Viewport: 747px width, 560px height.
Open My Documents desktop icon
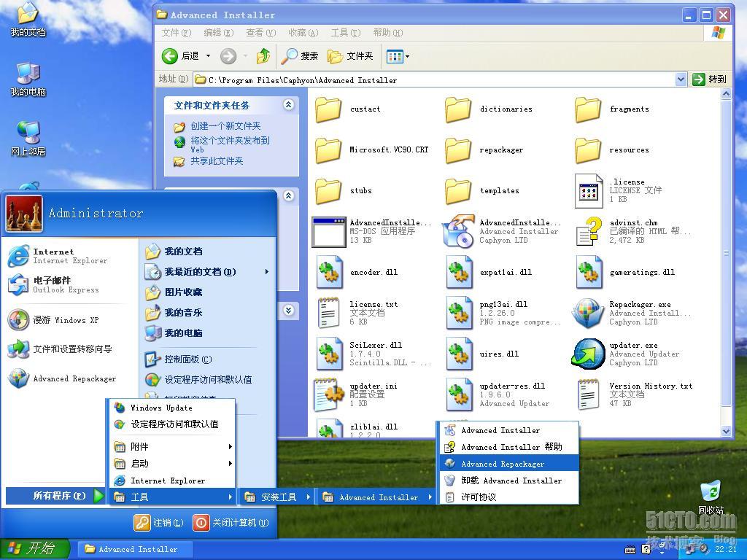pyautogui.click(x=28, y=19)
